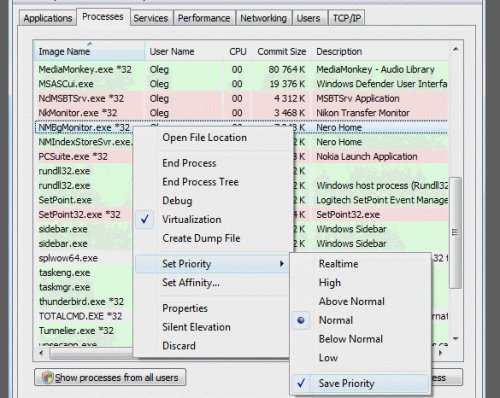Select Debug in context menu
The width and height of the screenshot is (500, 398).
(212, 201)
